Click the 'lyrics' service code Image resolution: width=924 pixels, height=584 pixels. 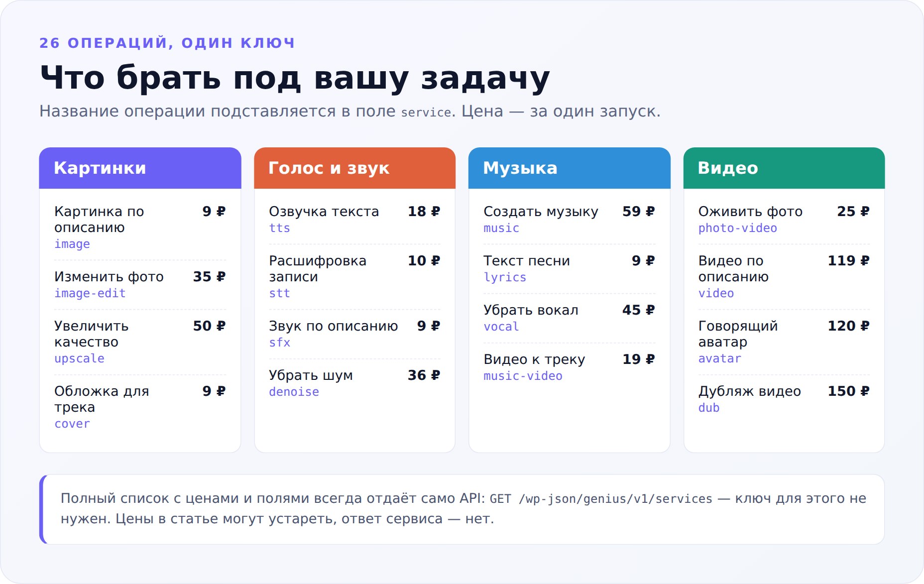pos(505,277)
